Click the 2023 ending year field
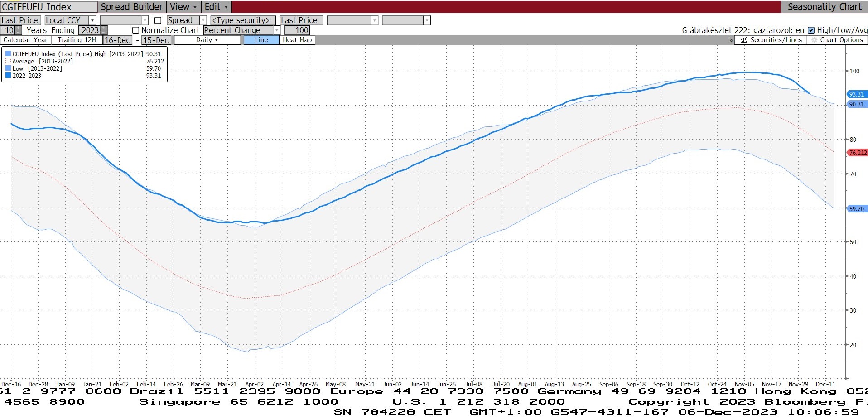The height and width of the screenshot is (420, 868). [x=89, y=30]
